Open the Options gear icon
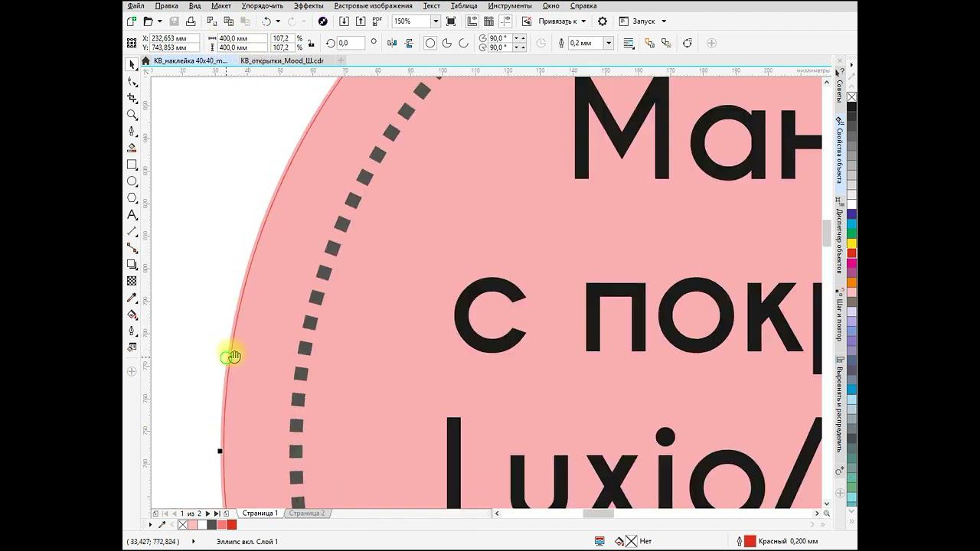 coord(603,21)
